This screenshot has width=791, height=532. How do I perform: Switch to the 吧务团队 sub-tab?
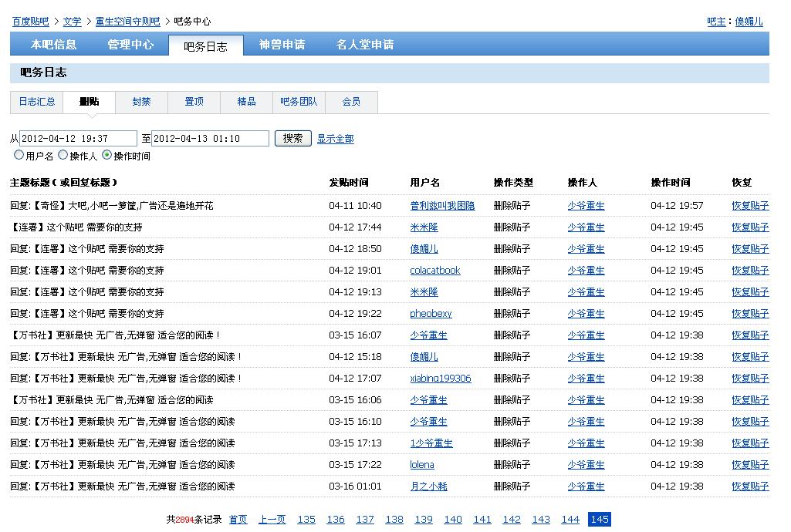pos(299,102)
